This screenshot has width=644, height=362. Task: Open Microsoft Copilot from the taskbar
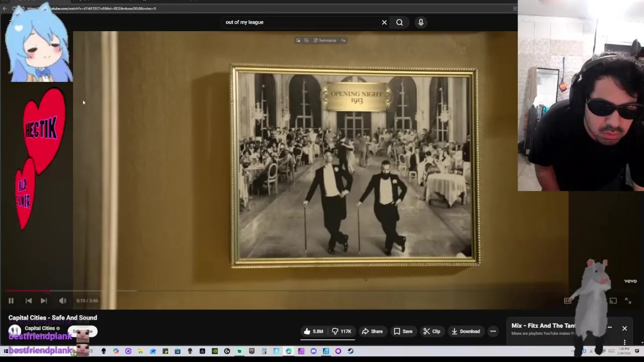click(x=116, y=351)
